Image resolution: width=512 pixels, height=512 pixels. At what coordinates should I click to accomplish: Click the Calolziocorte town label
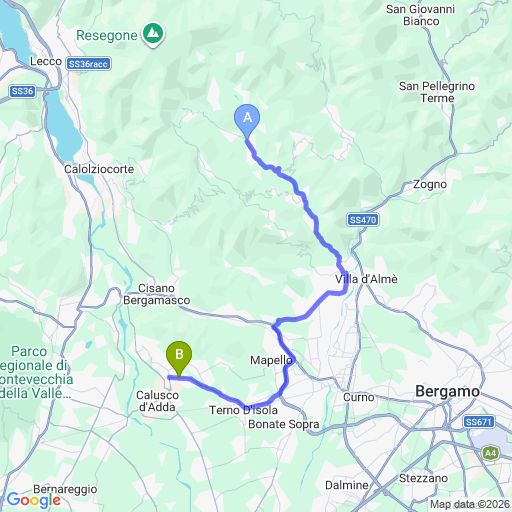99,169
